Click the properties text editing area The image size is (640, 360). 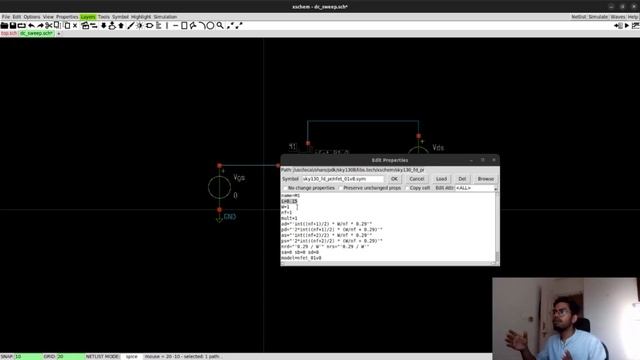tap(388, 227)
